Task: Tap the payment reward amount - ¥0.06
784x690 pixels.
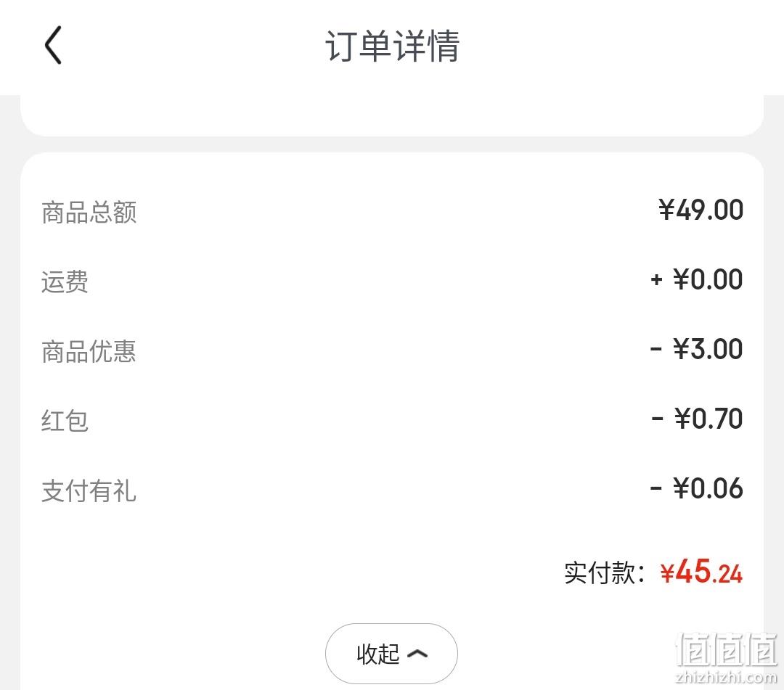Action: coord(696,488)
